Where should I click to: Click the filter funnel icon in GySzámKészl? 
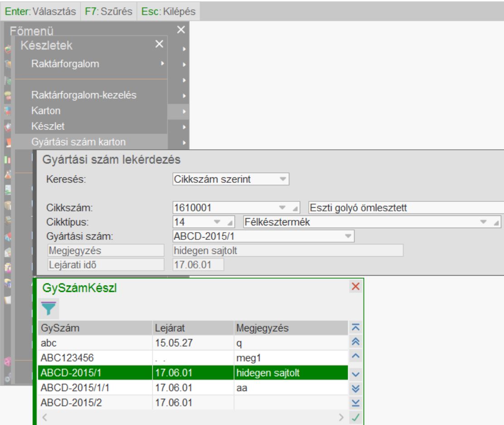click(x=48, y=308)
